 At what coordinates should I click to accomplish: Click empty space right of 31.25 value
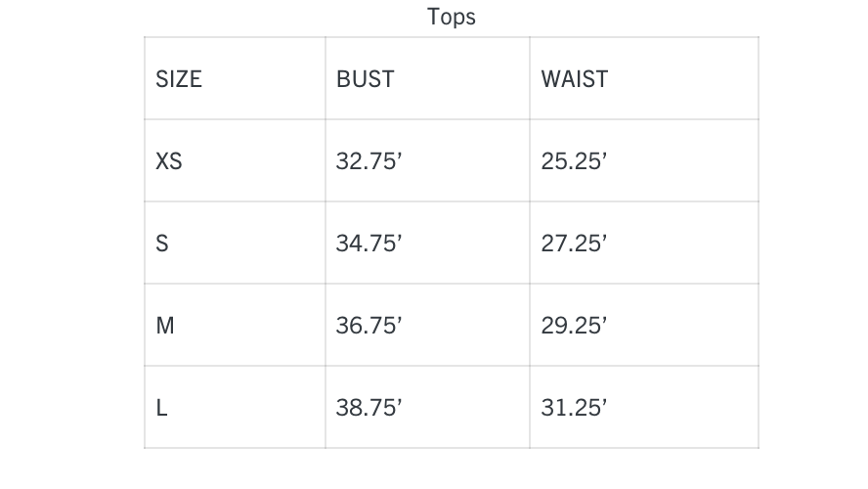[683, 408]
